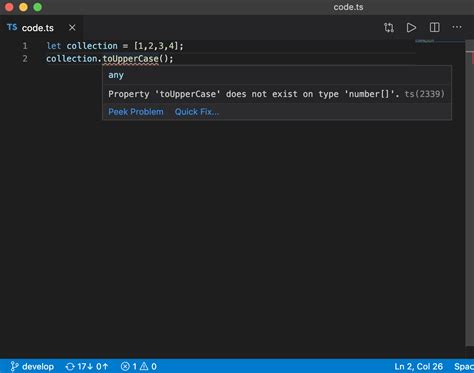Click the warnings triangle icon
The image size is (474, 373).
coord(144,367)
